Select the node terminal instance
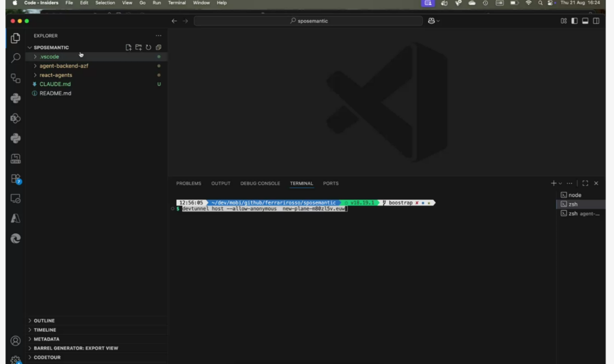 580,195
